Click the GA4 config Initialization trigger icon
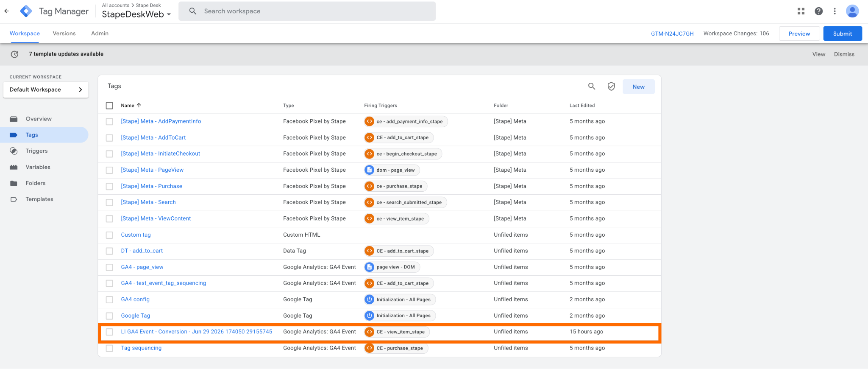868x369 pixels. 370,299
